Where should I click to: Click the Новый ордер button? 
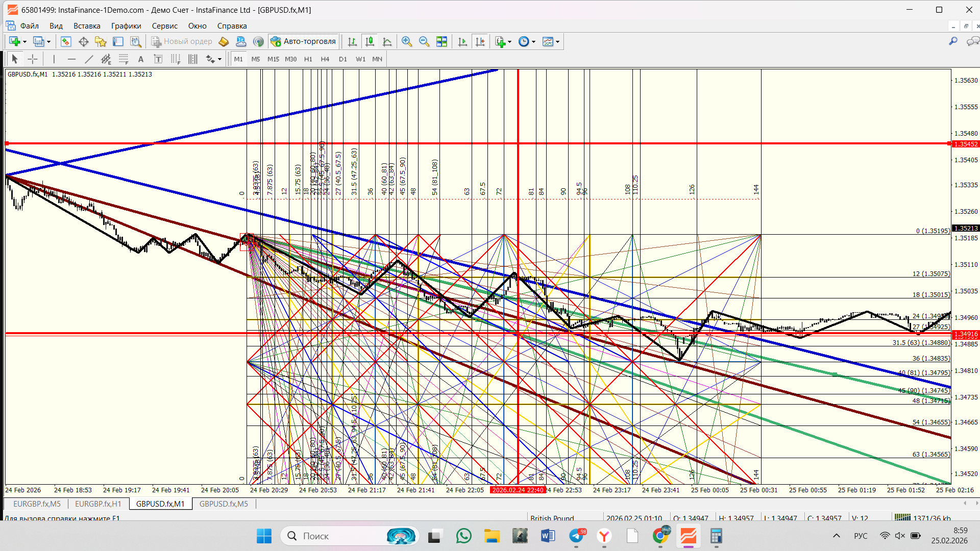[182, 42]
